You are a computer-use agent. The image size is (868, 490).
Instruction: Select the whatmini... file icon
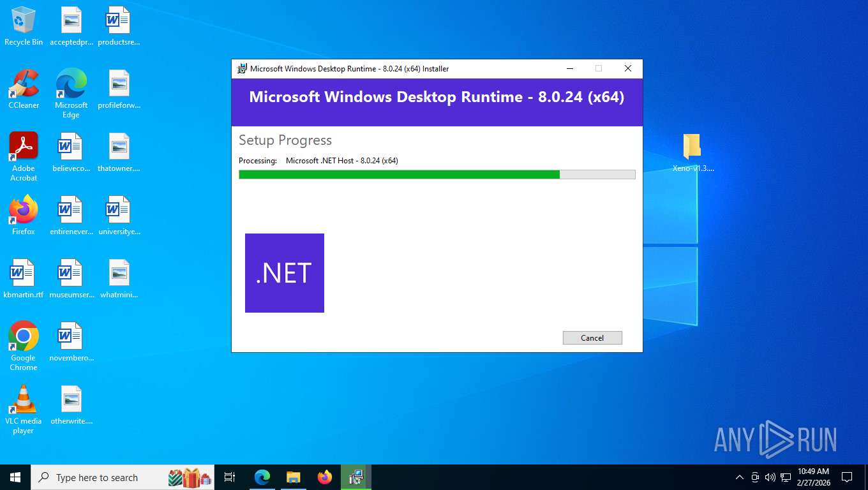coord(119,279)
